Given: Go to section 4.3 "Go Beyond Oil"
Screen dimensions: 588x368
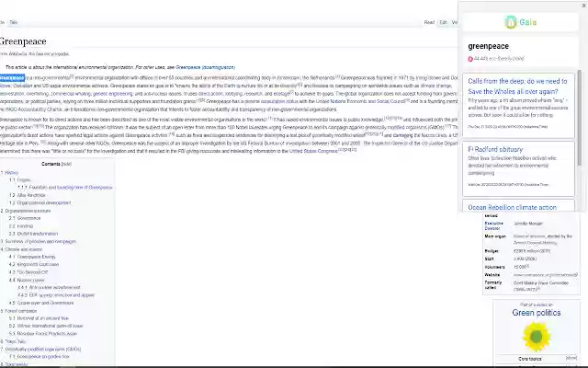Looking at the screenshot, I should [28, 272].
